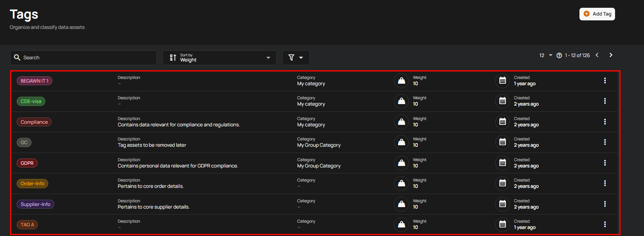Open three-dot menu for GDPR tag
644x236 pixels.
pyautogui.click(x=605, y=163)
